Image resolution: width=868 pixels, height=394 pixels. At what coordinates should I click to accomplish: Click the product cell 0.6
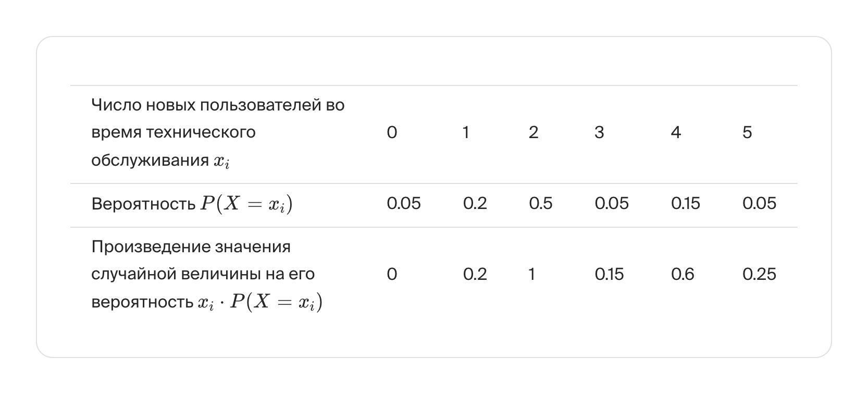click(683, 274)
